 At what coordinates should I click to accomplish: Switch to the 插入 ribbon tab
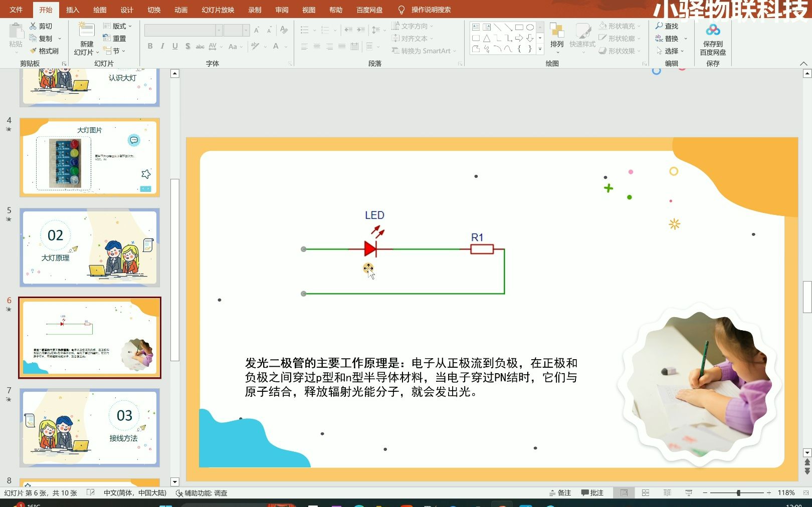coord(72,9)
